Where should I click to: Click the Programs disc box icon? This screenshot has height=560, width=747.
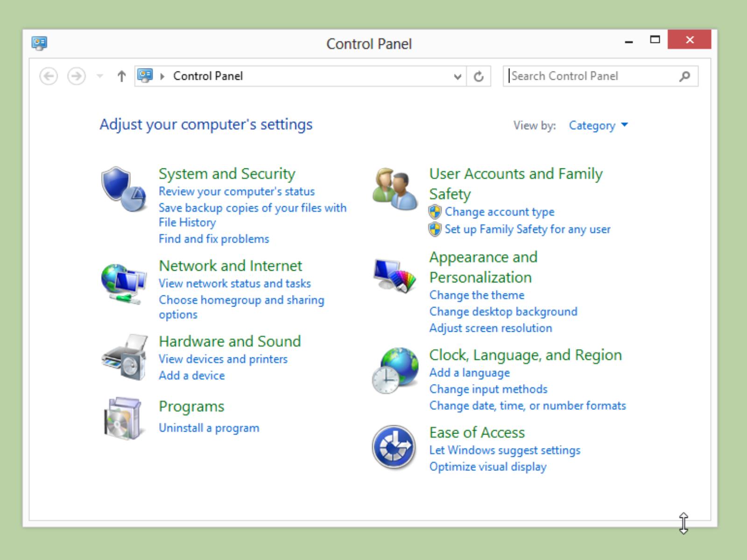point(122,418)
